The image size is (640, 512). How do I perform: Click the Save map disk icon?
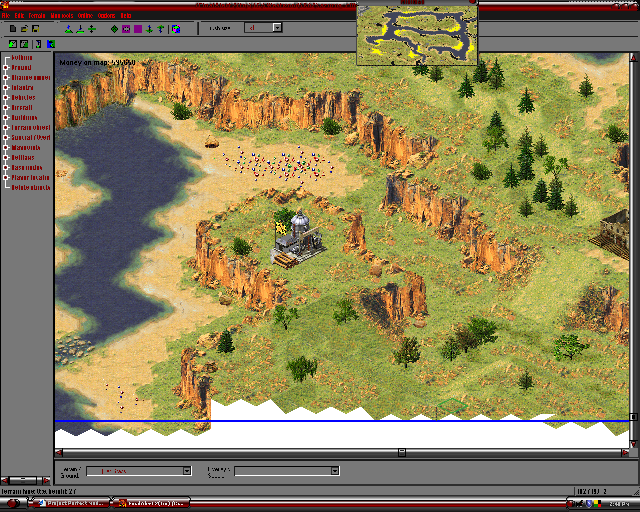pos(36,29)
